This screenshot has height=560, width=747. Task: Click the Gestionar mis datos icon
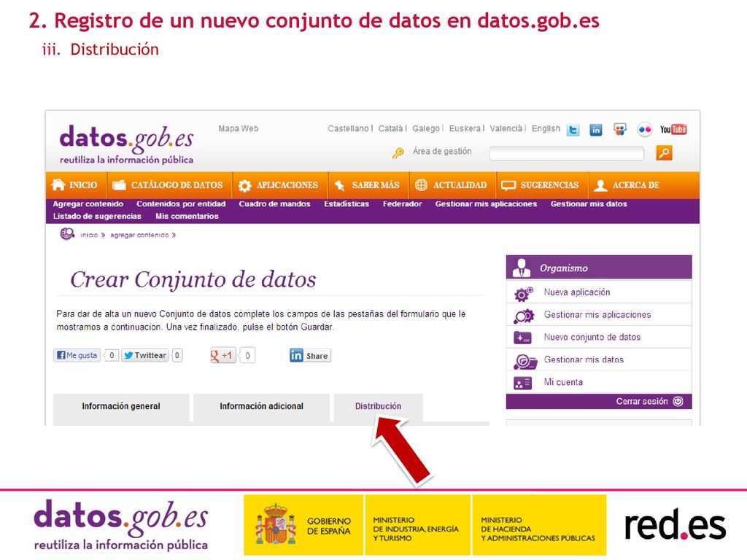pos(525,362)
